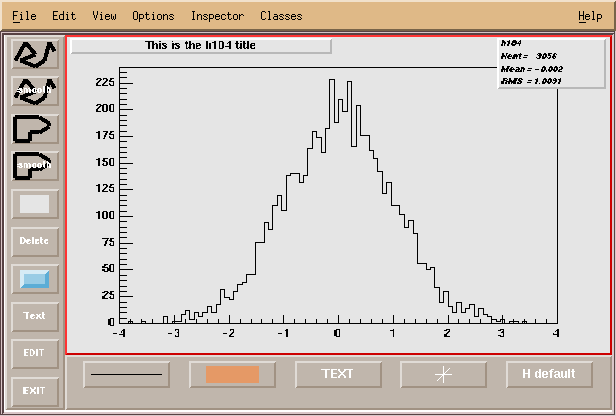Select the filled polygon tool
Image resolution: width=616 pixels, height=416 pixels.
34,129
